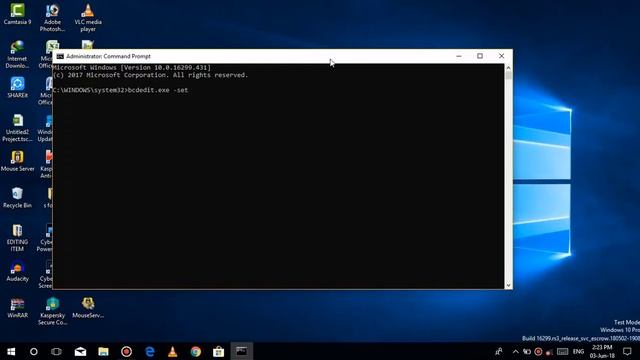Click the Microsoft Windows version line
The height and width of the screenshot is (360, 640).
pyautogui.click(x=132, y=67)
